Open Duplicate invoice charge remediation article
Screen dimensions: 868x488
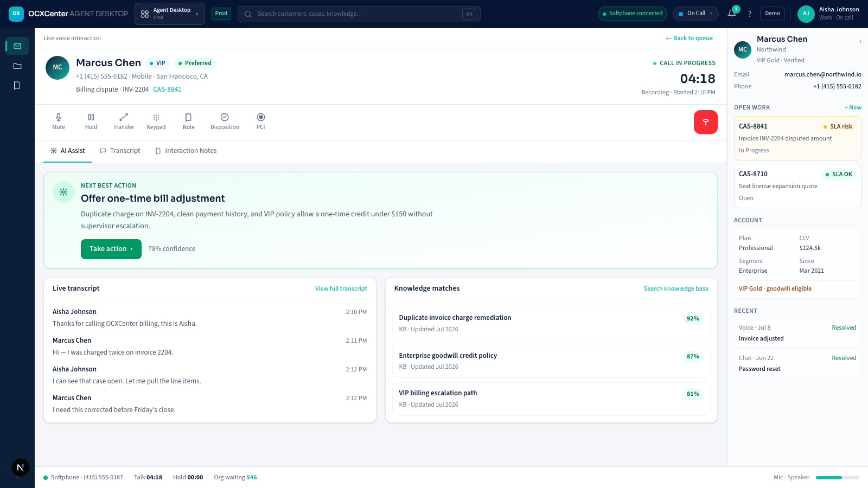click(x=551, y=324)
